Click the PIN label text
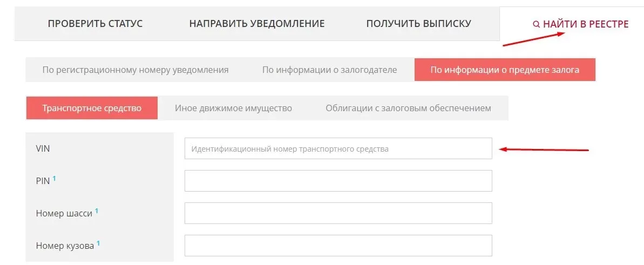644x265 pixels. point(43,181)
